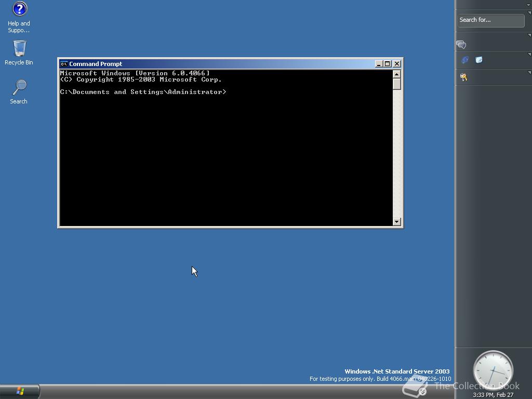Select the Recycle Bin desktop icon
This screenshot has width=532, height=399.
pos(19,52)
